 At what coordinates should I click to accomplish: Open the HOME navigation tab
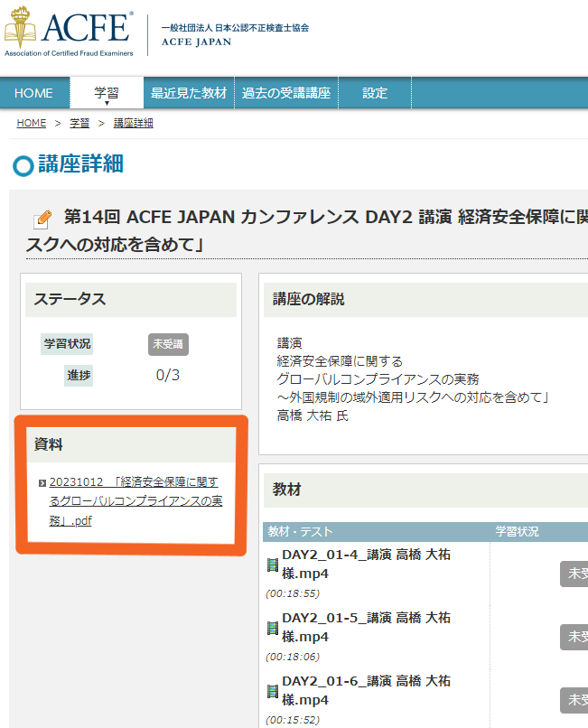point(34,93)
